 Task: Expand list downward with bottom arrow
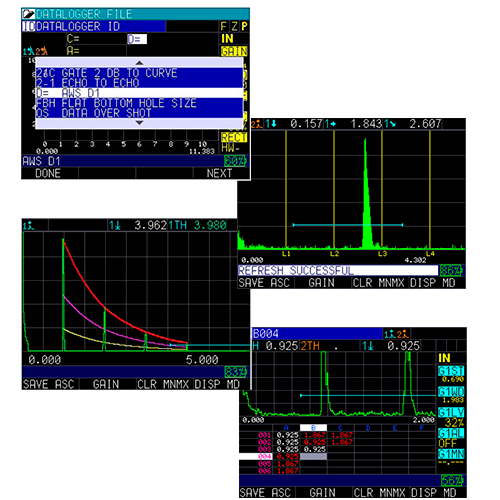pos(139,123)
